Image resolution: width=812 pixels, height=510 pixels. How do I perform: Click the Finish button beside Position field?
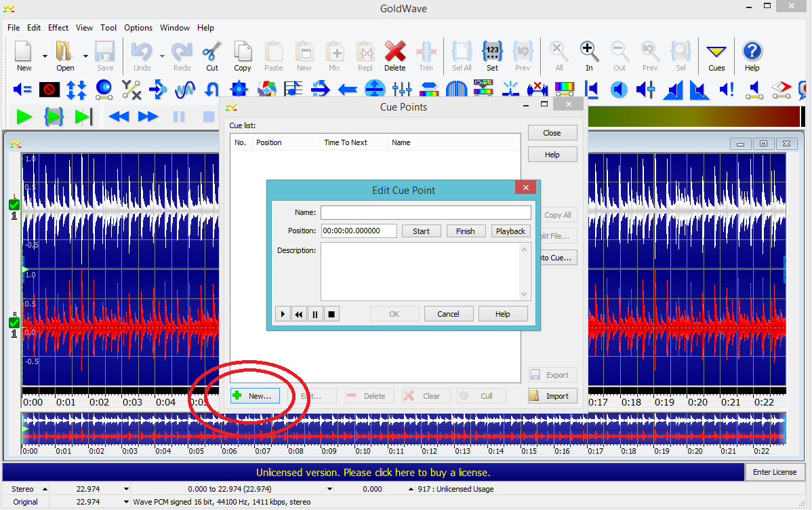click(x=466, y=231)
